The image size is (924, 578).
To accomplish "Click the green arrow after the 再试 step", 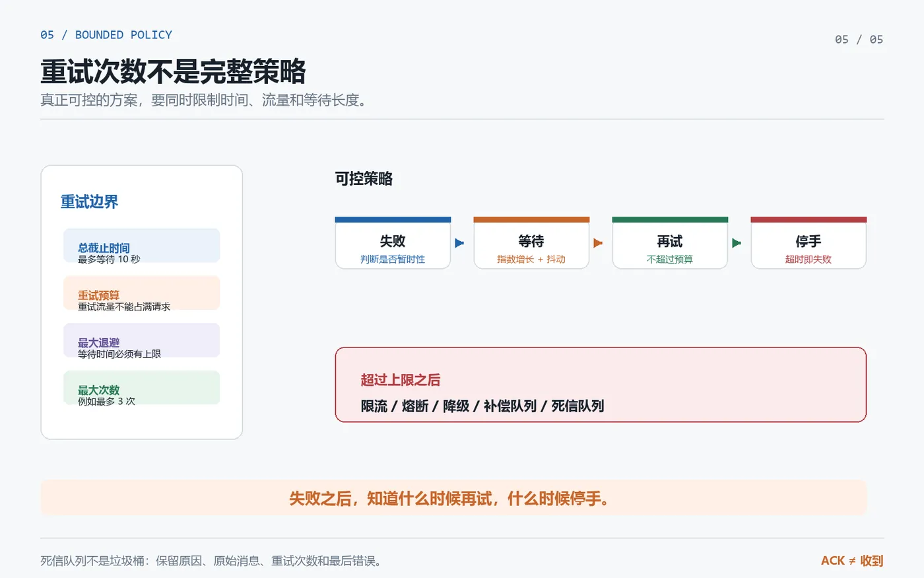I will [737, 243].
